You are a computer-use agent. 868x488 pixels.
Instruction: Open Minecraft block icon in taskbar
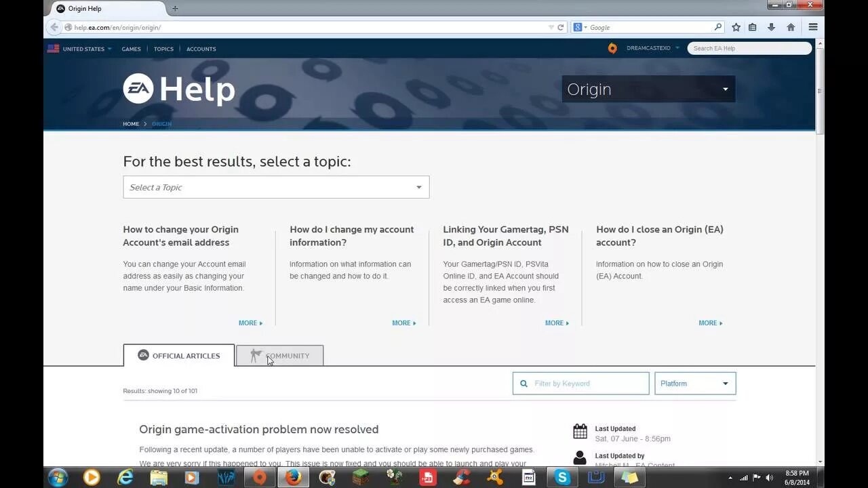click(x=361, y=477)
